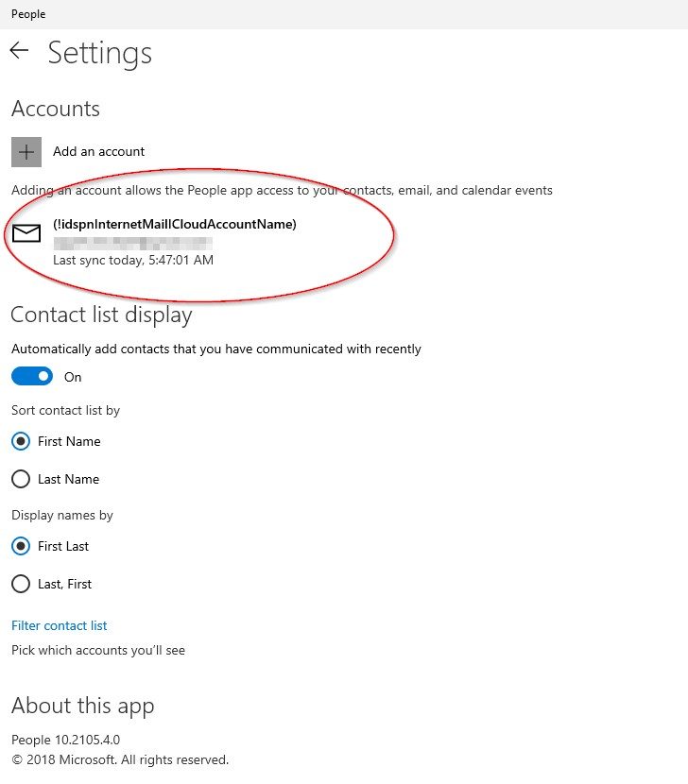
Task: Click the envelope icon of the mail account
Action: (26, 233)
